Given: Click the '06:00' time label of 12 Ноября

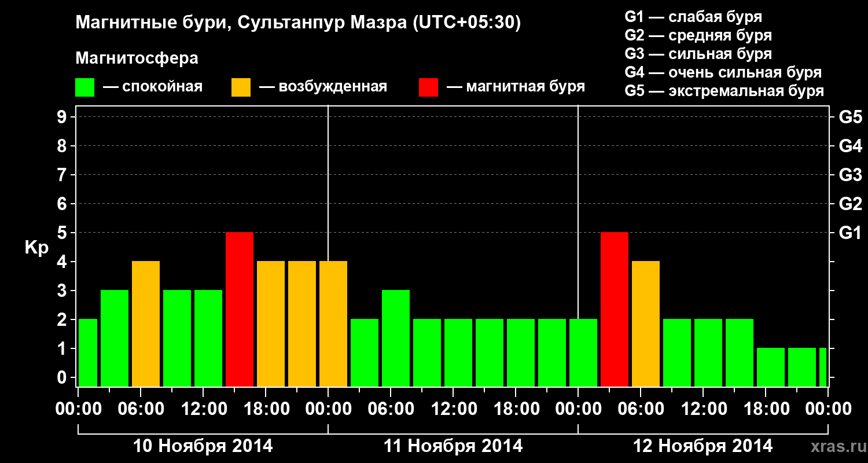Looking at the screenshot, I should (641, 409).
